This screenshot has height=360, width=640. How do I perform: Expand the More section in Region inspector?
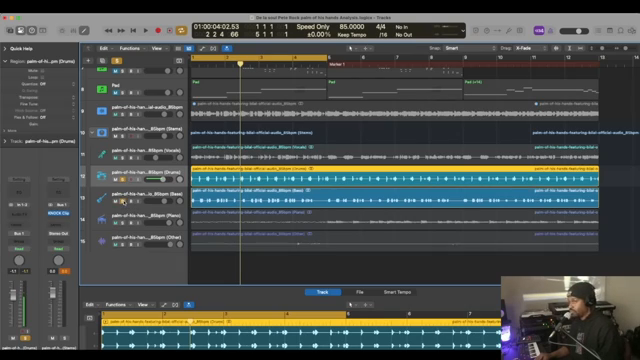(4, 131)
